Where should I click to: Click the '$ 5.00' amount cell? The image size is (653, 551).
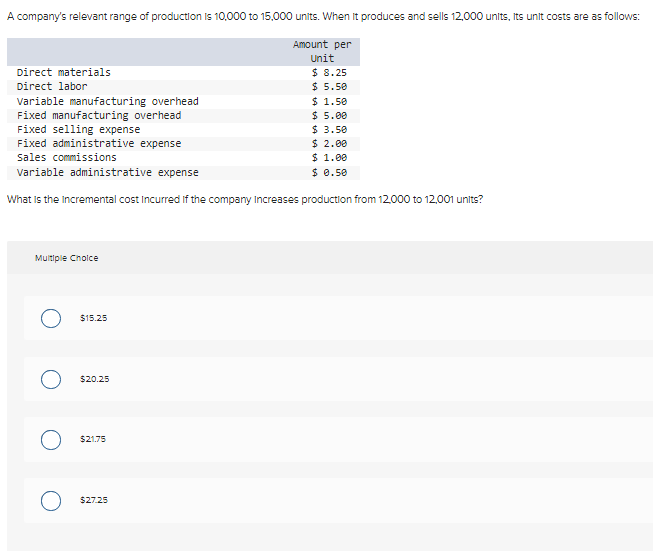click(x=329, y=115)
